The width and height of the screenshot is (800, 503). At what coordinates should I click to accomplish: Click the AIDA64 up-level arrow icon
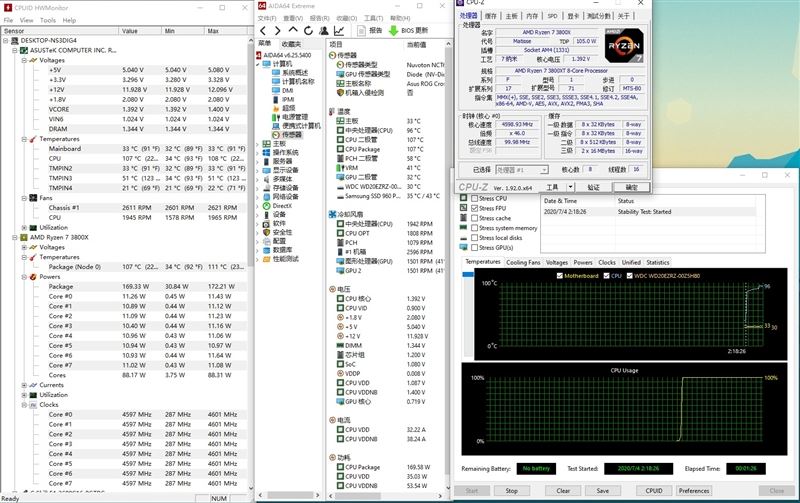point(293,31)
